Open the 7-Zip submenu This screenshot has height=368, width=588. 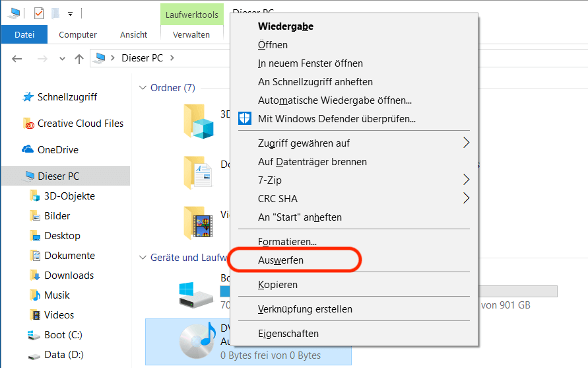click(x=354, y=180)
